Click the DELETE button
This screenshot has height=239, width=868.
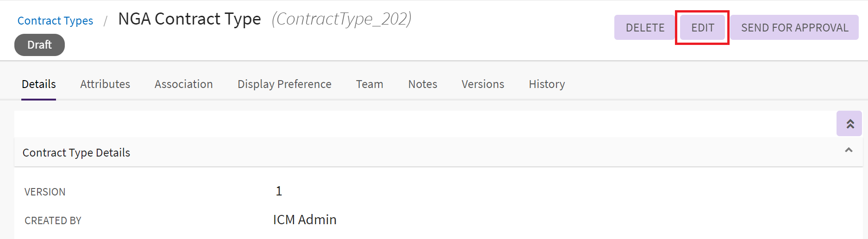645,27
